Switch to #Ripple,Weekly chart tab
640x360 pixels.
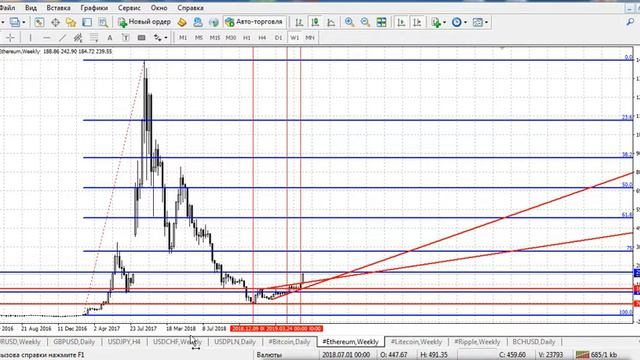pyautogui.click(x=477, y=342)
